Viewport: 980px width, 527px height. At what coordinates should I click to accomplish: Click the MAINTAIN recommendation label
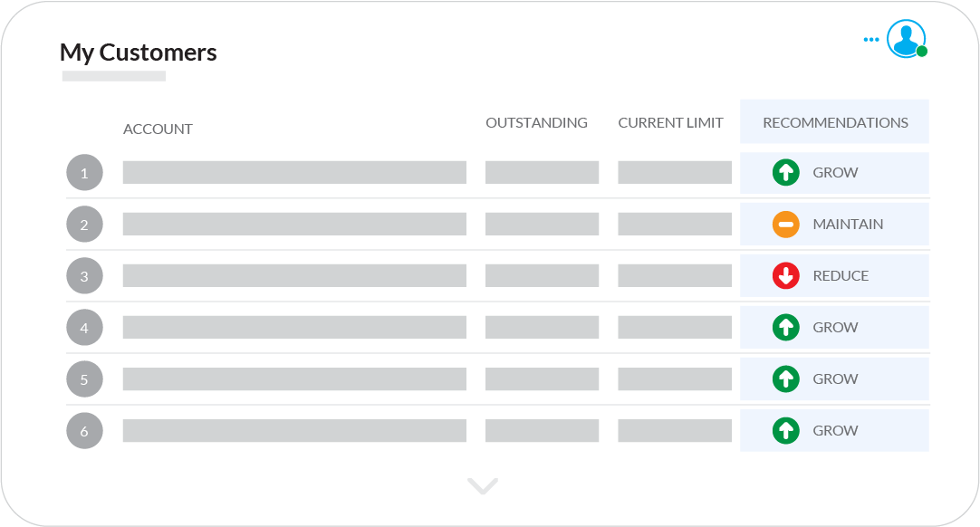coord(848,224)
